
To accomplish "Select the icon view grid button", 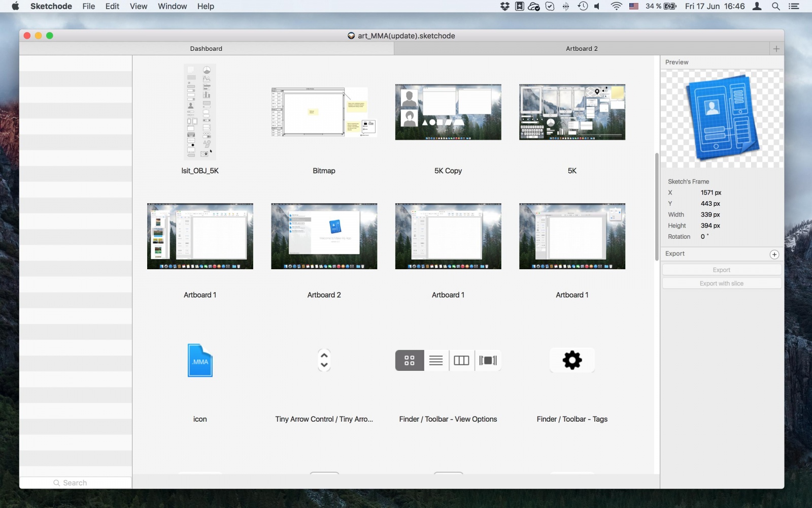I will coord(410,361).
